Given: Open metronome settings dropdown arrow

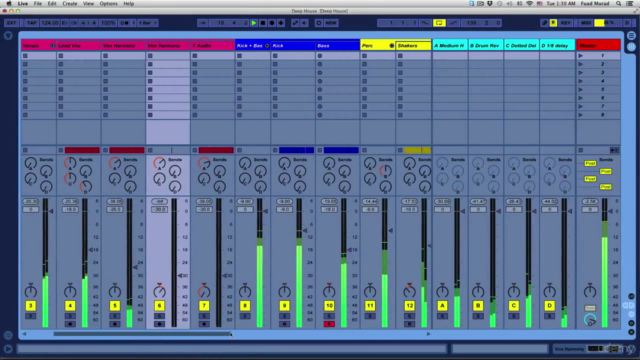Looking at the screenshot, I should click(x=133, y=23).
